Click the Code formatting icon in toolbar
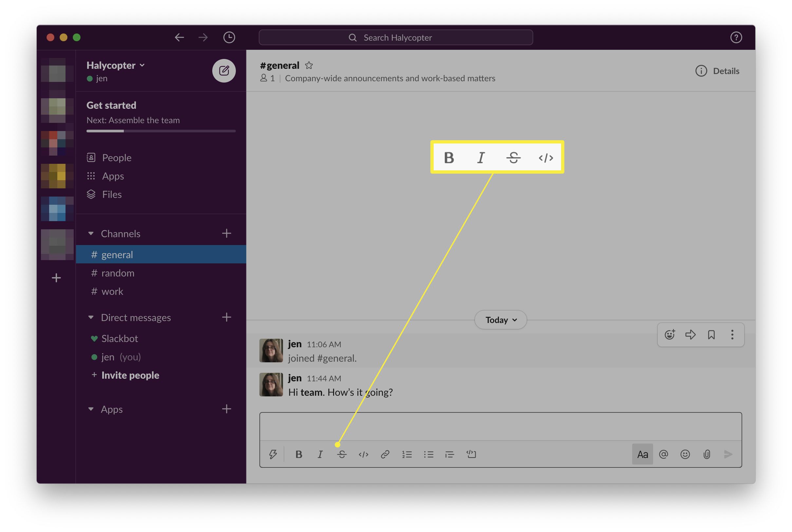Image resolution: width=792 pixels, height=532 pixels. point(363,454)
